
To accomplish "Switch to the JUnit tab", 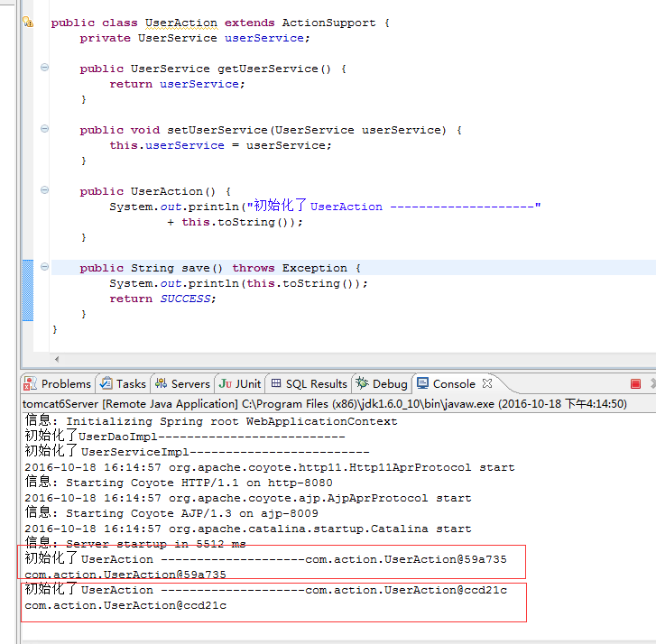I will [x=240, y=383].
